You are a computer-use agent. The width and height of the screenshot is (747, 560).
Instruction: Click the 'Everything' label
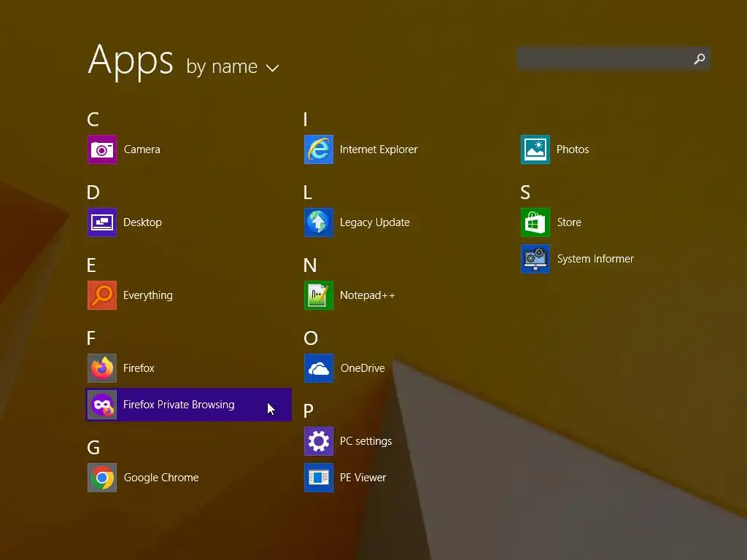point(147,295)
